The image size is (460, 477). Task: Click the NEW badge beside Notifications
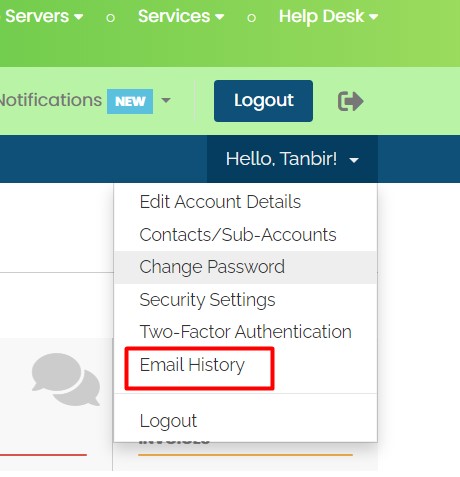click(x=130, y=101)
